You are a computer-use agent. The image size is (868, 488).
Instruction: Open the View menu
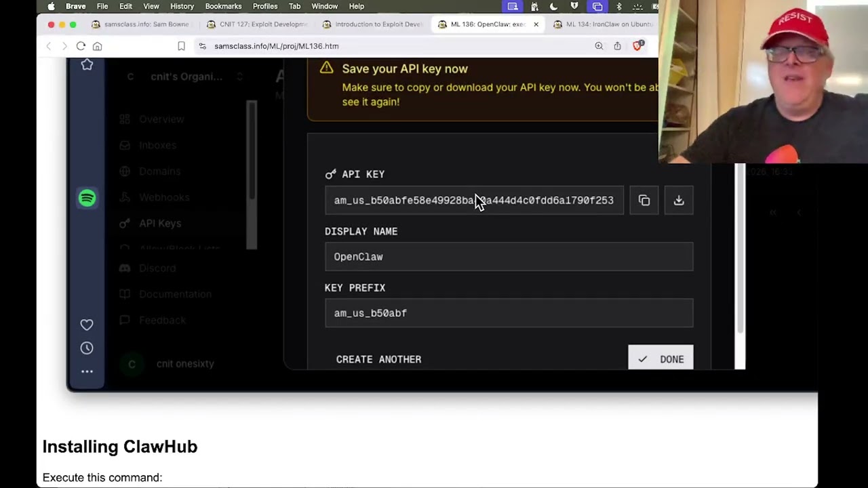coord(151,6)
